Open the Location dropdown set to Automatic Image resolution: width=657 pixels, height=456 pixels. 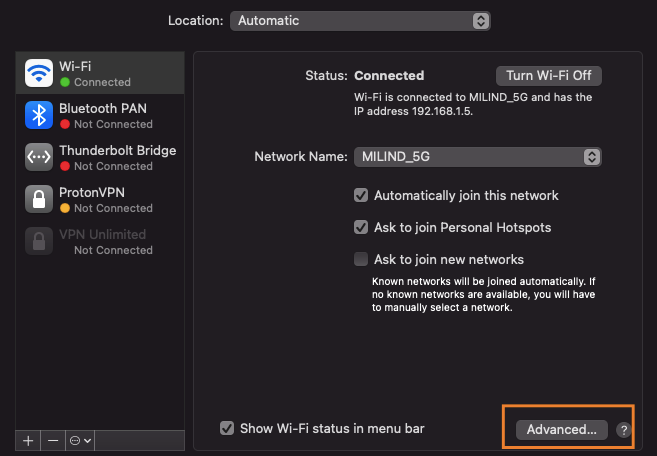(x=360, y=21)
